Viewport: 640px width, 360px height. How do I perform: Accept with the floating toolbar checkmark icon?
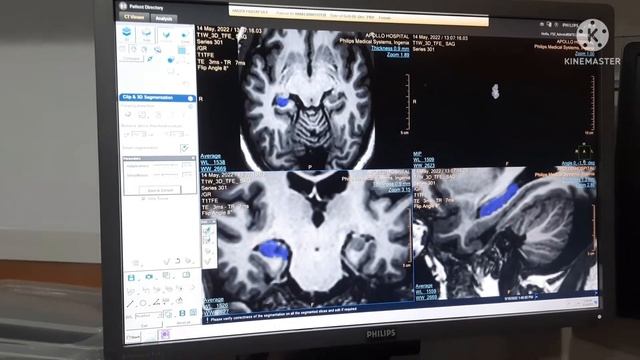[209, 261]
